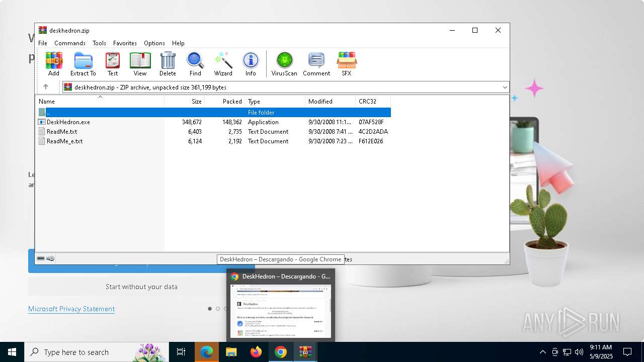Select the DeskHedron.exe file name
Viewport: 644px width, 362px height.
pos(68,122)
